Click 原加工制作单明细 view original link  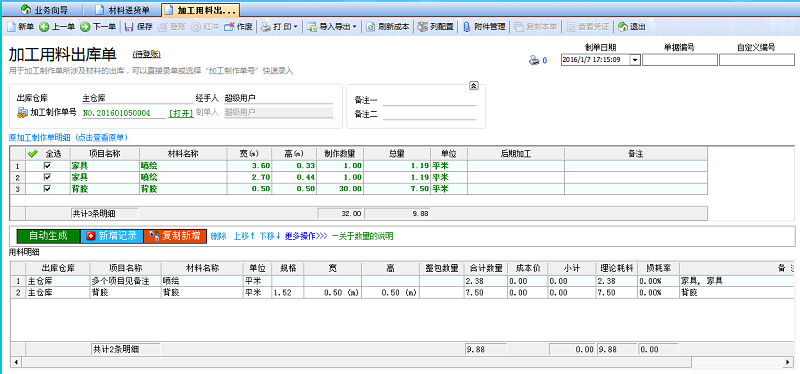point(68,137)
